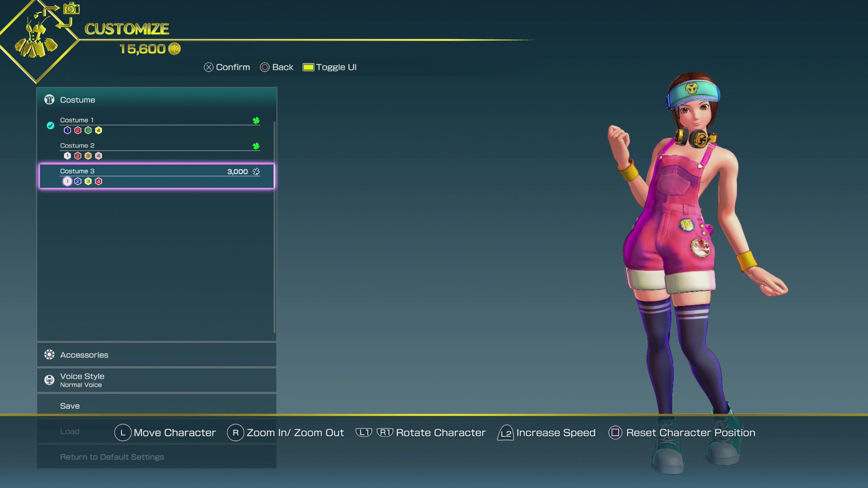Pick Costume 1 navy color 1
Screen dimensions: 868x488
(x=68, y=131)
